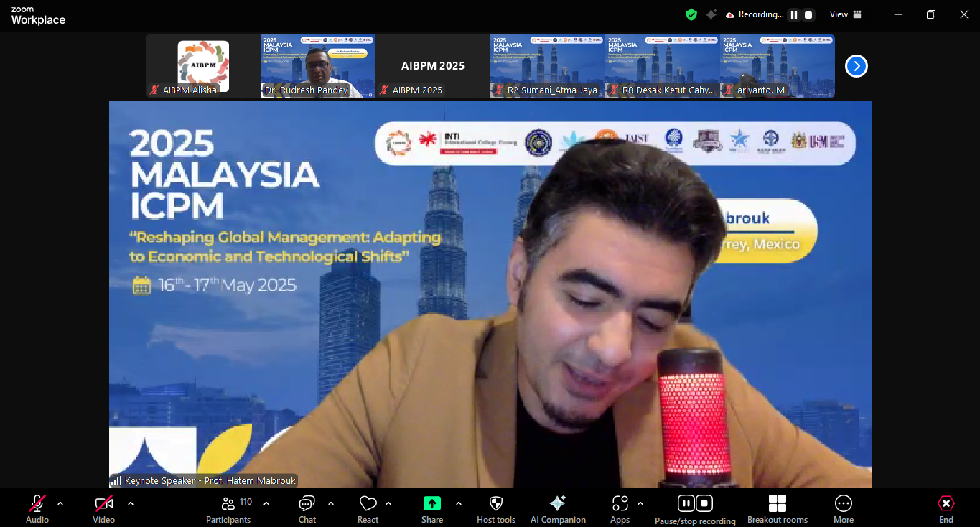The height and width of the screenshot is (527, 980).
Task: Open Host tools shield menu
Action: 496,508
